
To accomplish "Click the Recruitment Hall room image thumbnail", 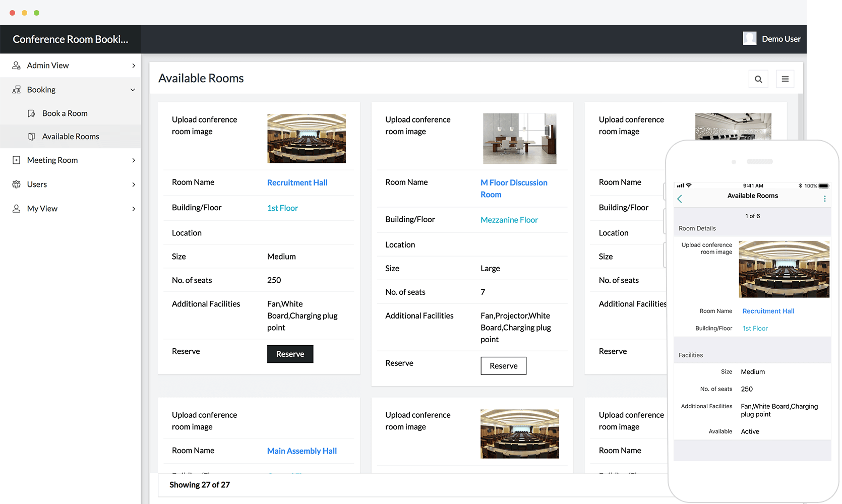I will pyautogui.click(x=307, y=138).
